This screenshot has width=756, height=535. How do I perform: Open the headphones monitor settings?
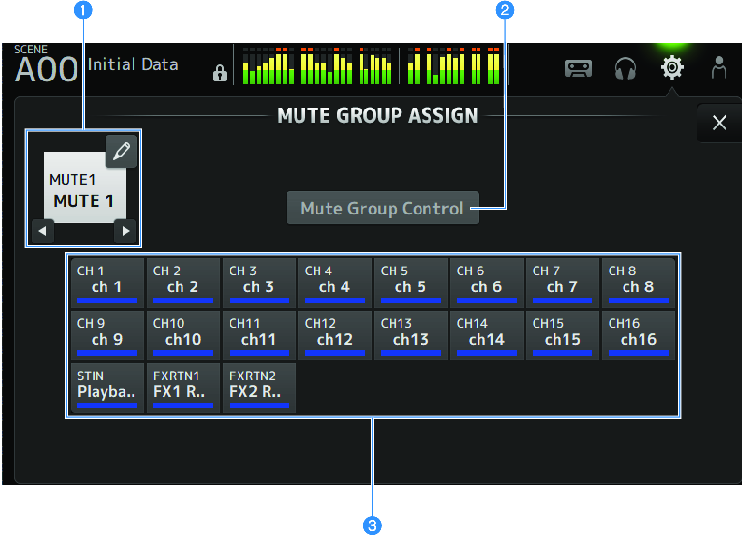pyautogui.click(x=625, y=69)
